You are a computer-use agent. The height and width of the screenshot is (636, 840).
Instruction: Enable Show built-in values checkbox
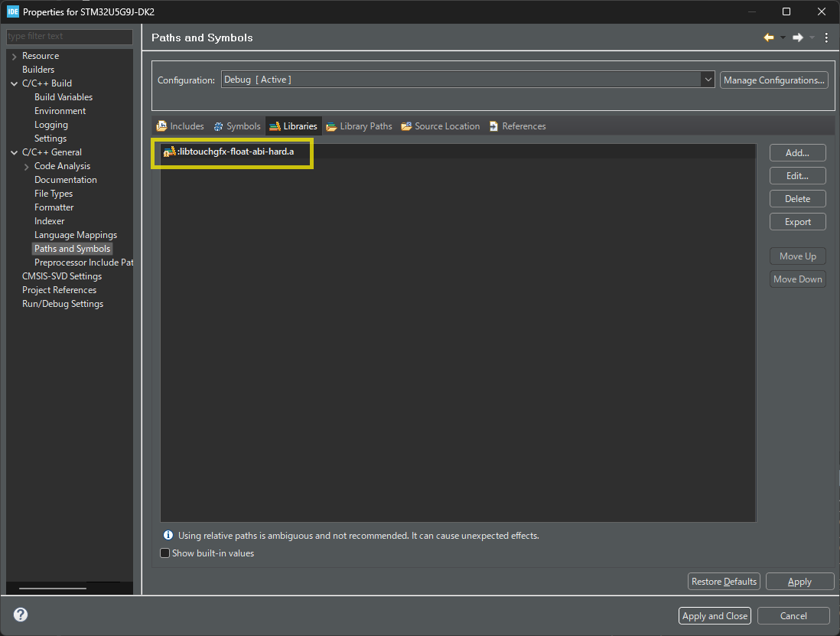[165, 553]
